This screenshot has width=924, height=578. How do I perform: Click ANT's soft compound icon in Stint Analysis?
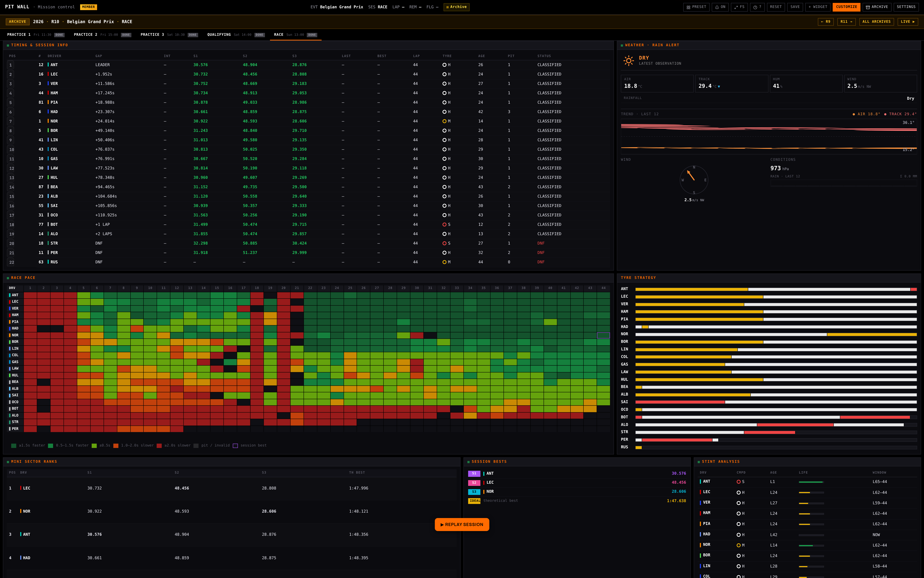click(x=738, y=482)
